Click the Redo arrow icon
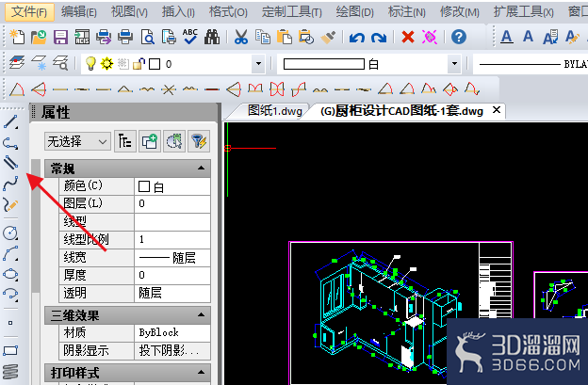 pos(379,38)
